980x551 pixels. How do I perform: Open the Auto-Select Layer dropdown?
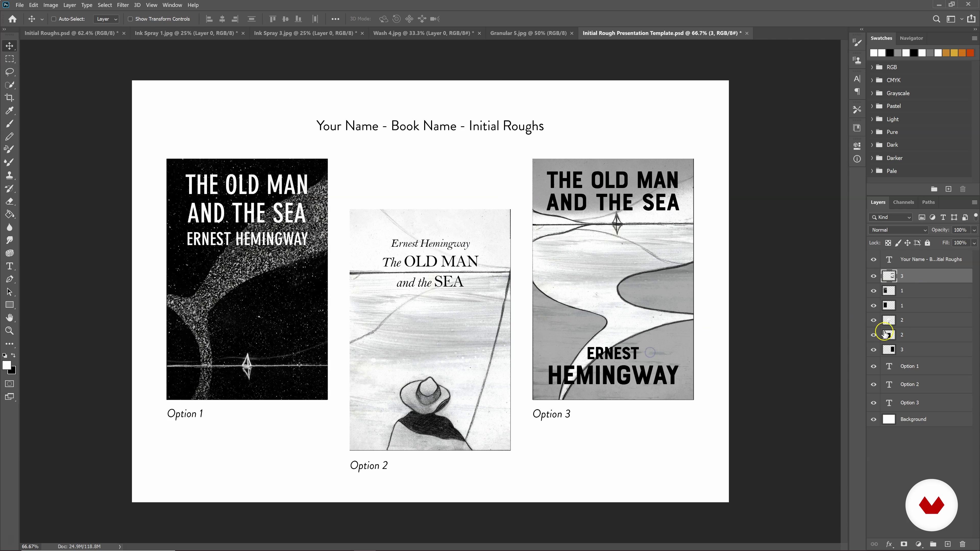tap(106, 19)
